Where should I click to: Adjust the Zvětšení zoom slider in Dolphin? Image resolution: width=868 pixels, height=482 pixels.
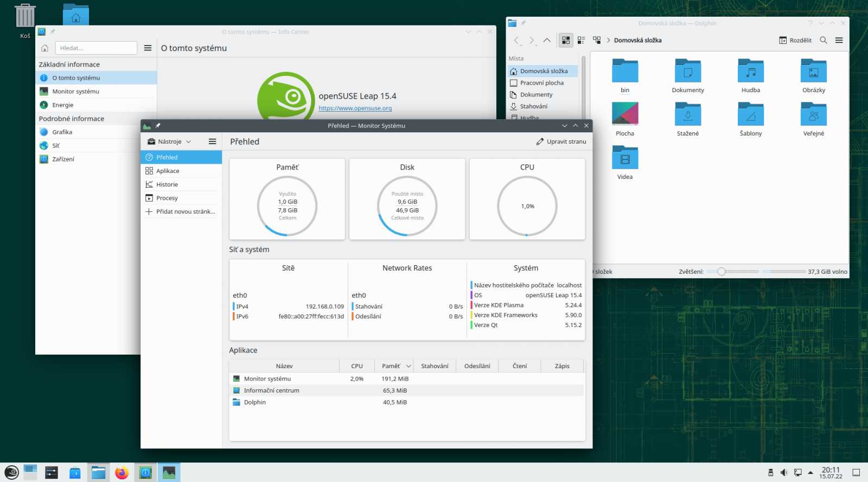[x=732, y=272]
